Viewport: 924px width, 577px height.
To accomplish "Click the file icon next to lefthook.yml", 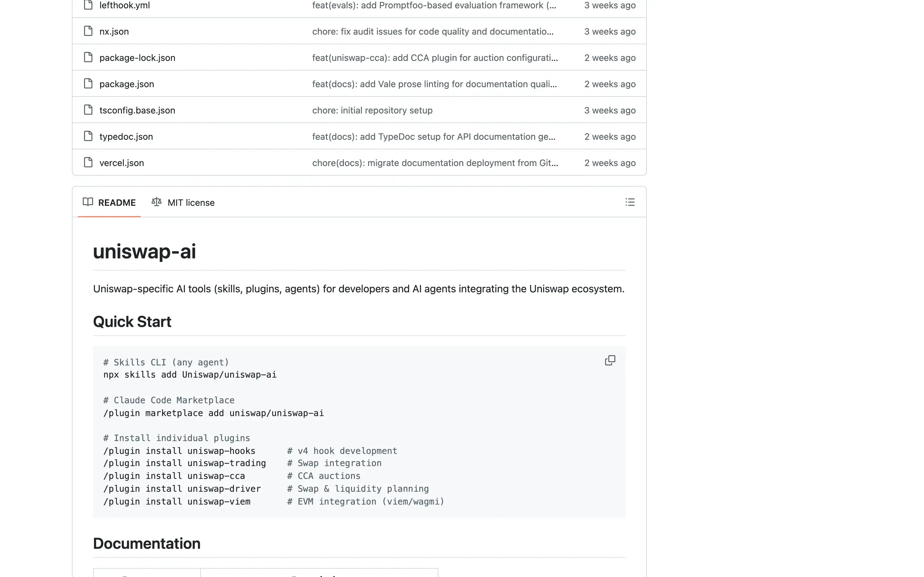I will [88, 5].
